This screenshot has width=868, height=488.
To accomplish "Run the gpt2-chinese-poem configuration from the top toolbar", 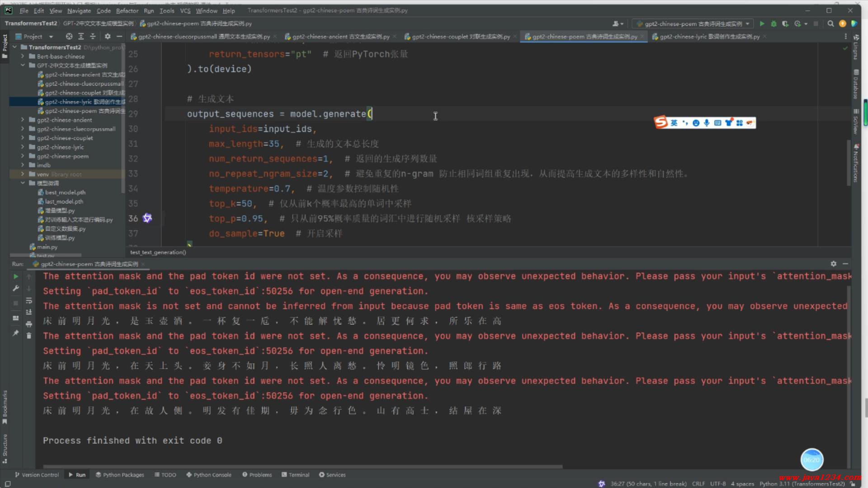I will (762, 23).
